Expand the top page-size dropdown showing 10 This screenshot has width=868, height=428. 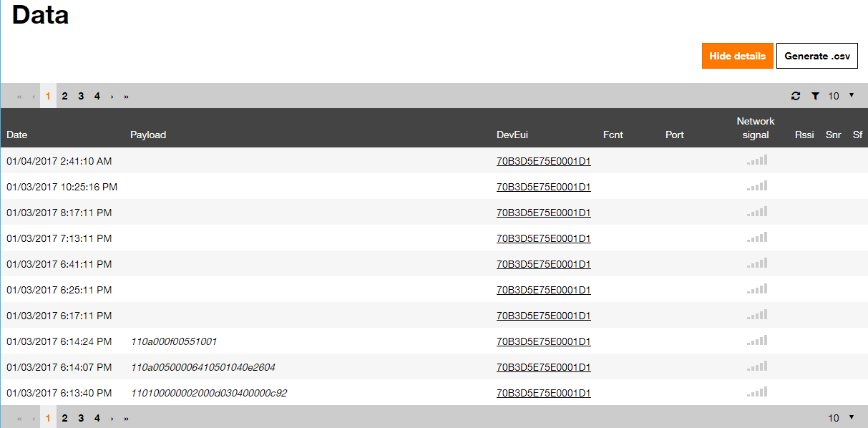tap(842, 96)
